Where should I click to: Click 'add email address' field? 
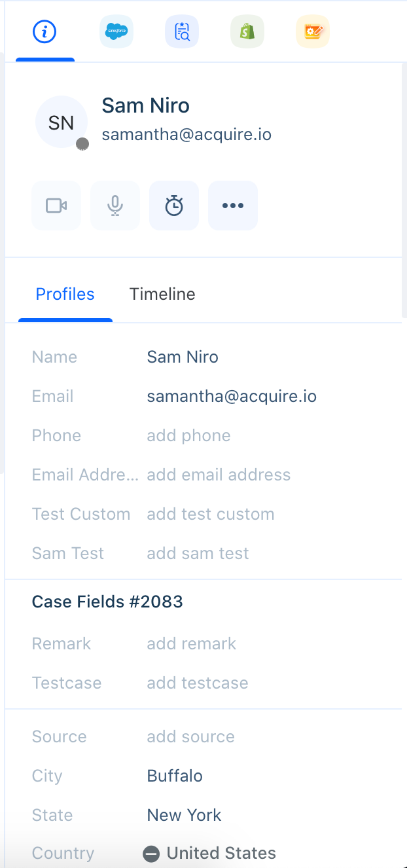coord(219,475)
